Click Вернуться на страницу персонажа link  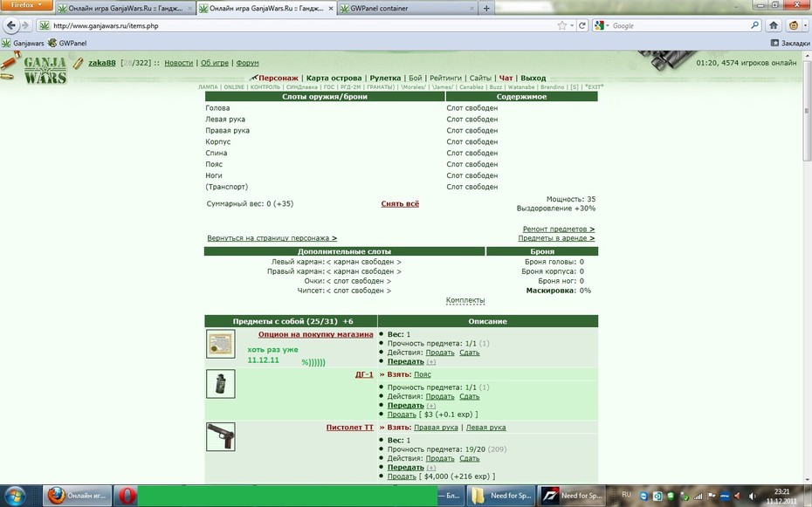[272, 238]
